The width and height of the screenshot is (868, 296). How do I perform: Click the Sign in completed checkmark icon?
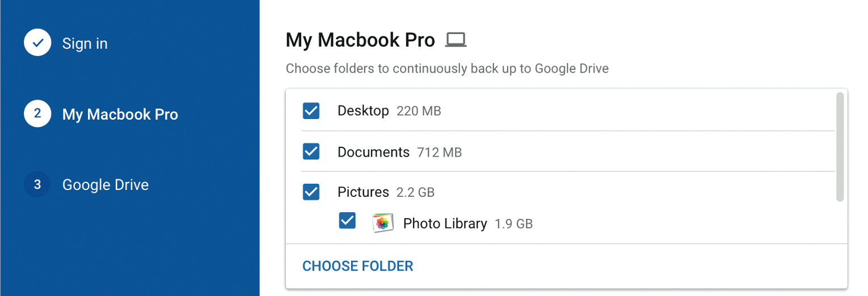pos(37,43)
